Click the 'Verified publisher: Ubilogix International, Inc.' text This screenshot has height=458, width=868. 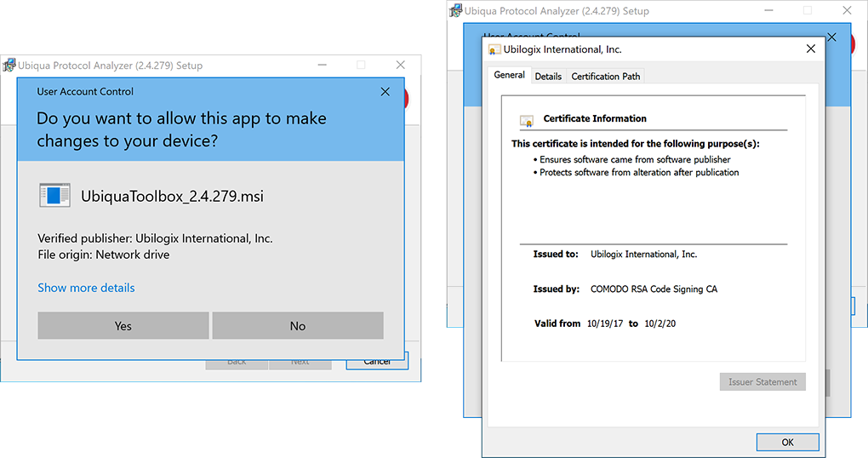[x=155, y=238]
